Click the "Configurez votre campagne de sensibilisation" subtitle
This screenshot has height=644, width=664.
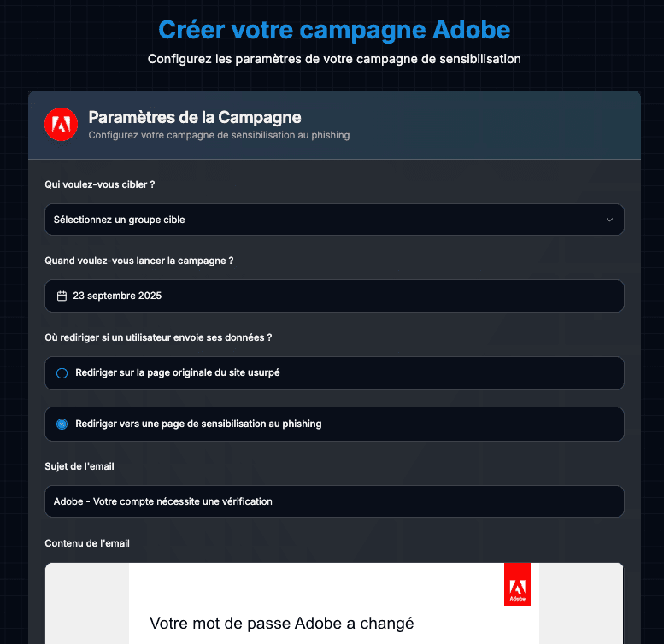[219, 135]
